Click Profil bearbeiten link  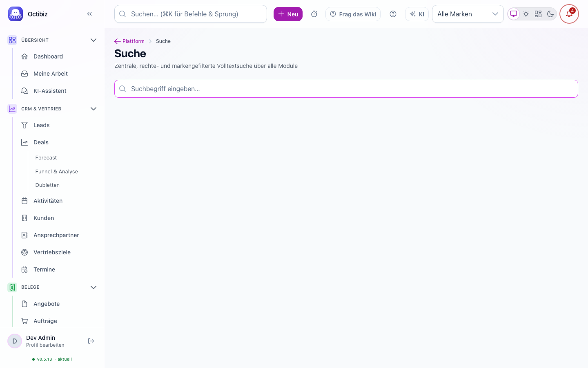(x=45, y=345)
